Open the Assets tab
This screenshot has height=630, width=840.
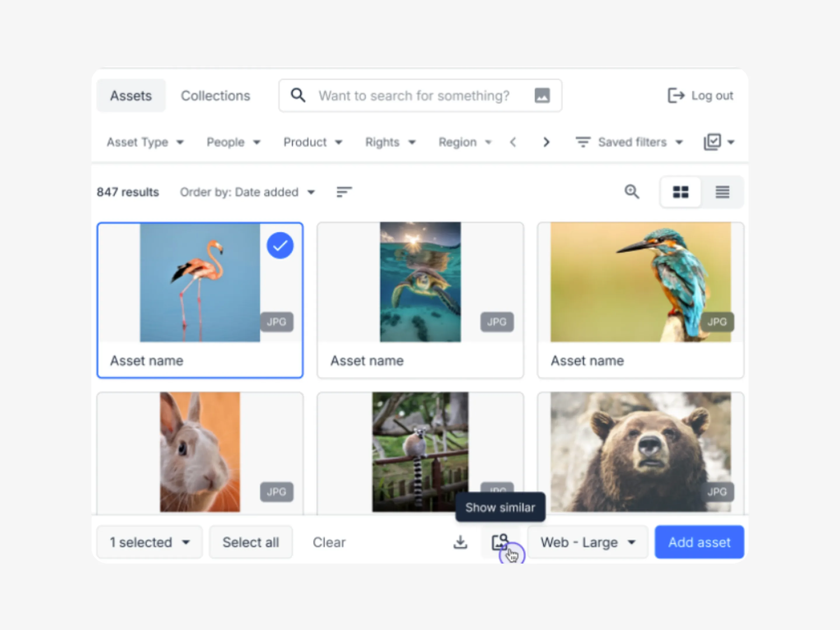click(131, 96)
